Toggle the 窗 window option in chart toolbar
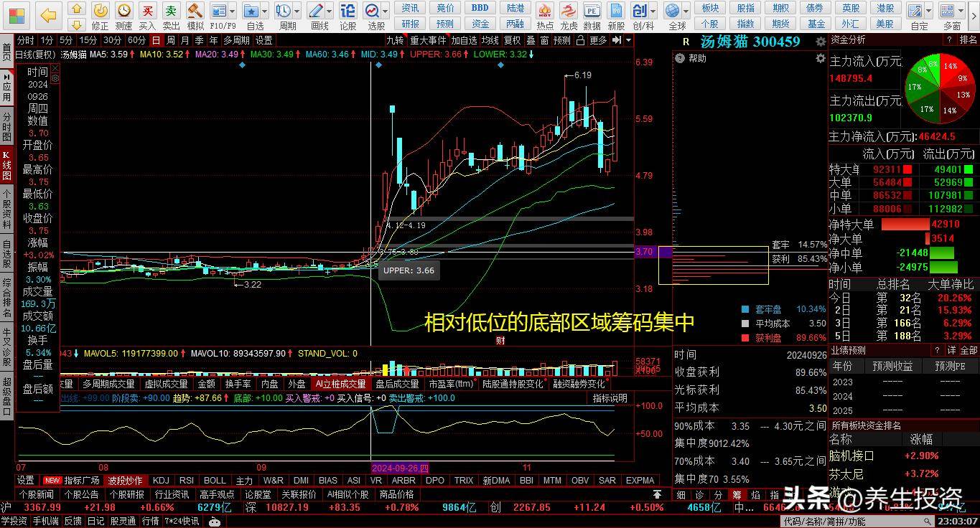980x528 pixels. [x=545, y=40]
